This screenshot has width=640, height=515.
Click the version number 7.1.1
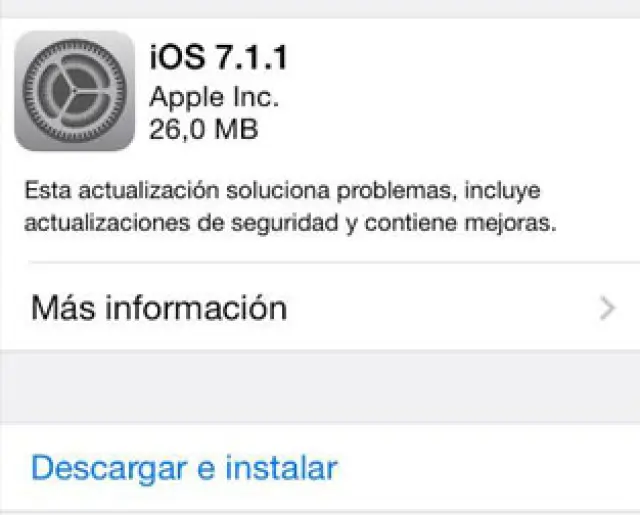coord(251,57)
